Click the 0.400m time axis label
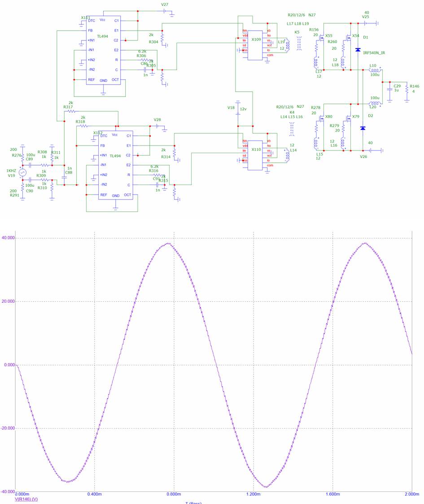This screenshot has height=504, width=424. (x=94, y=494)
